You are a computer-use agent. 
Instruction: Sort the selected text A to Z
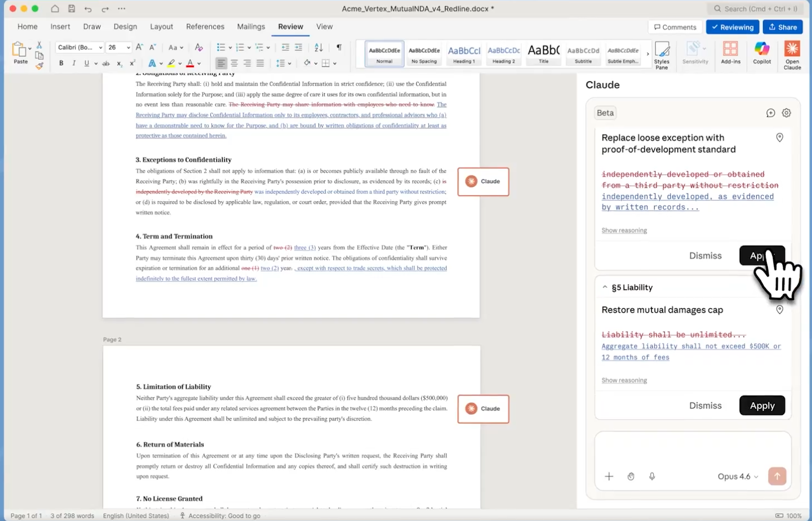click(319, 48)
